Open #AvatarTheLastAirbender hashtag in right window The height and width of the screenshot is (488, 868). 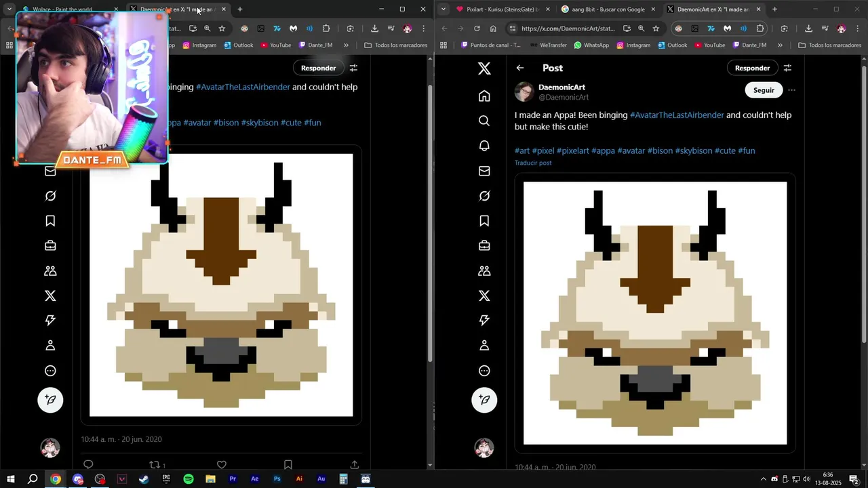(677, 115)
